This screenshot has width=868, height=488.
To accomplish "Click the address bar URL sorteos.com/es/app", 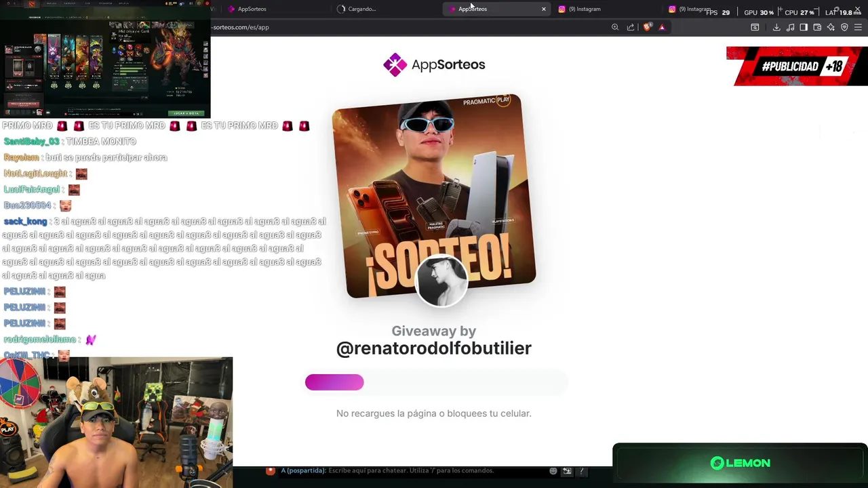I will (241, 27).
